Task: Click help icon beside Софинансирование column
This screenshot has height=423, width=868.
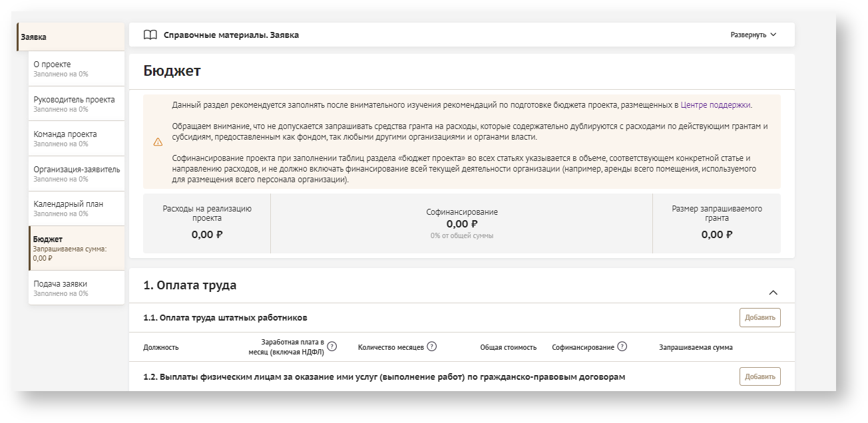Action: tap(622, 347)
